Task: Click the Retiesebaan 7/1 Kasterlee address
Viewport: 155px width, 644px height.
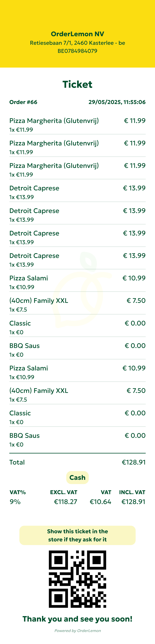Action: pos(77,43)
